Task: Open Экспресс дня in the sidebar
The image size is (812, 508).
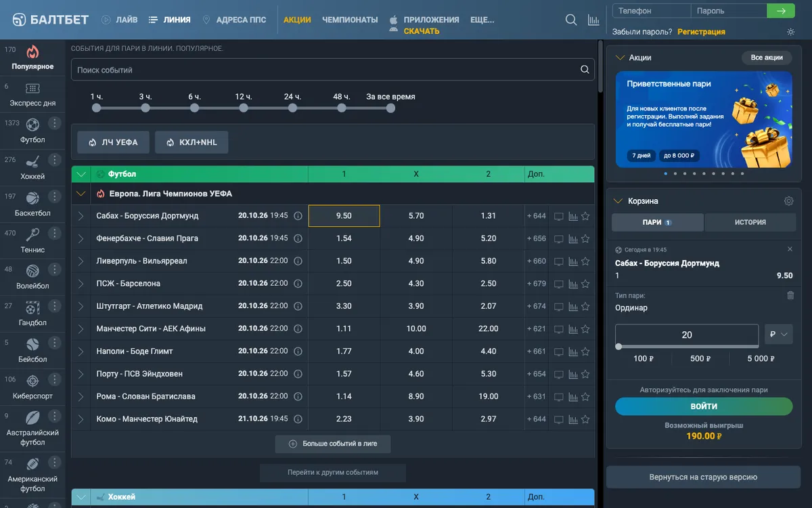Action: tap(32, 94)
